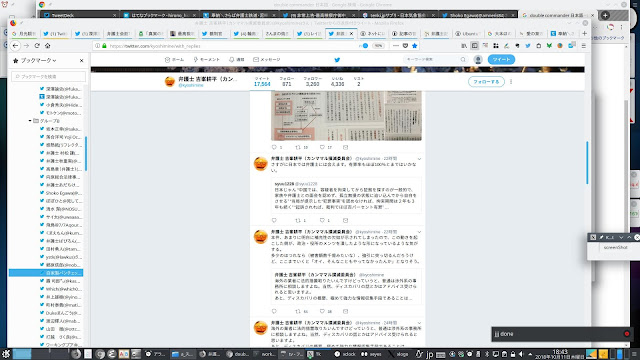This screenshot has height=360, width=640.
Task: Open Notifications in Twitter nav
Action: (x=236, y=60)
